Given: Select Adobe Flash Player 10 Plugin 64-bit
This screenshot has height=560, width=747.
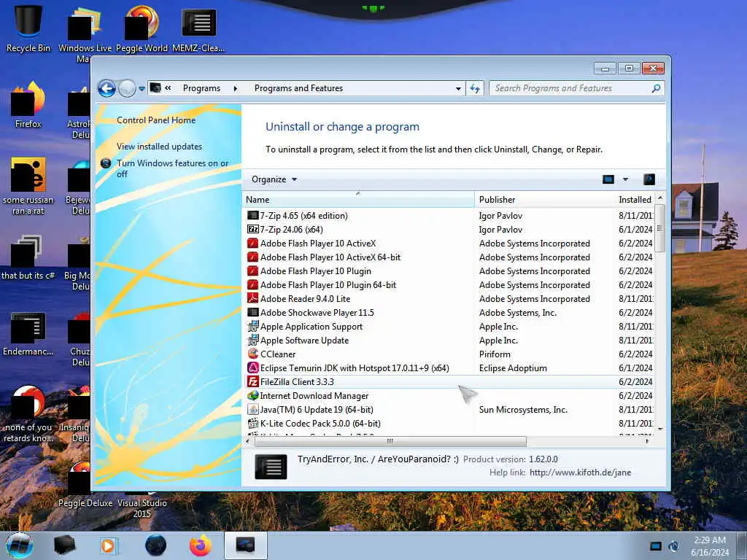Looking at the screenshot, I should coord(449,285).
